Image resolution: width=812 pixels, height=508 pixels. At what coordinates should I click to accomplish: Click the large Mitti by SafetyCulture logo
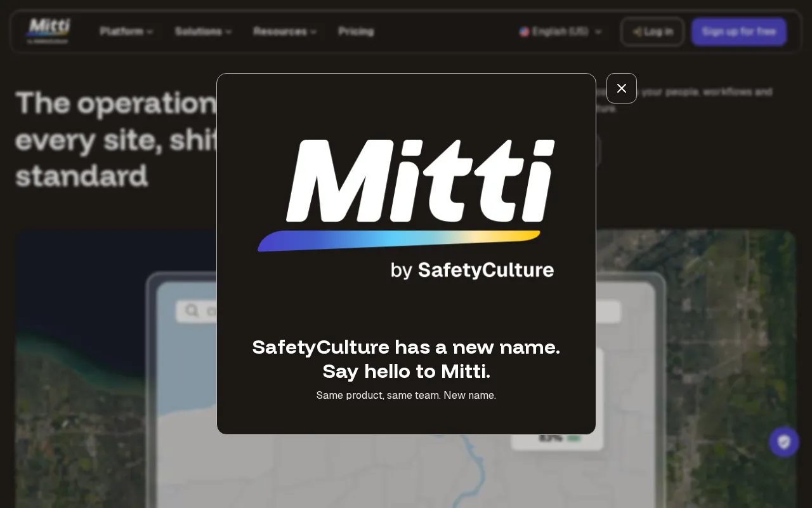click(406, 210)
